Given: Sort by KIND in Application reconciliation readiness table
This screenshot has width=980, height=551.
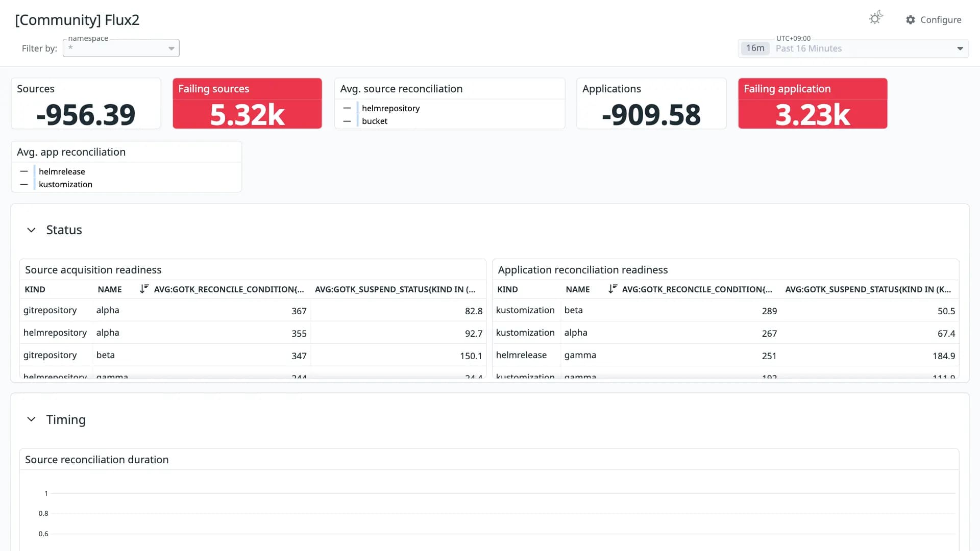Looking at the screenshot, I should [x=507, y=289].
